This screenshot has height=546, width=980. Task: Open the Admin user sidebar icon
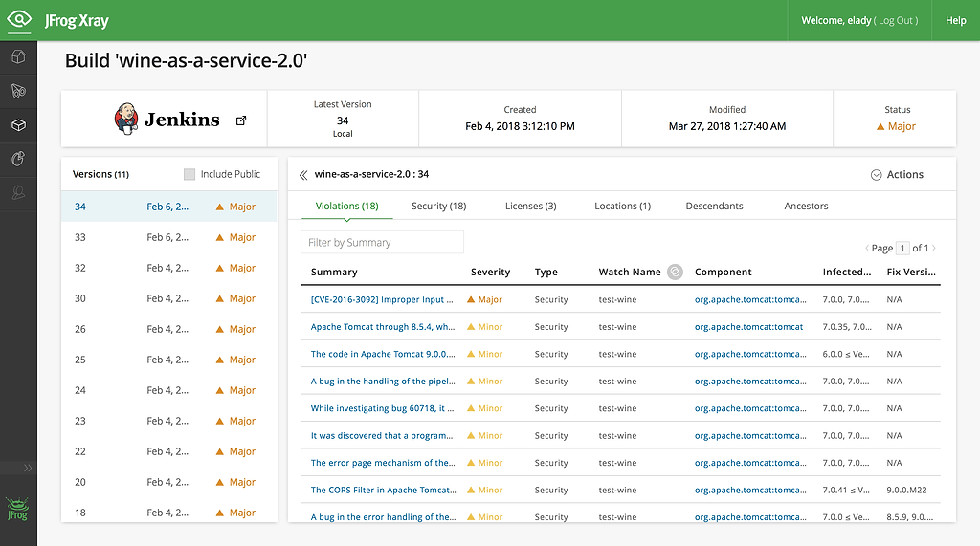click(x=19, y=192)
